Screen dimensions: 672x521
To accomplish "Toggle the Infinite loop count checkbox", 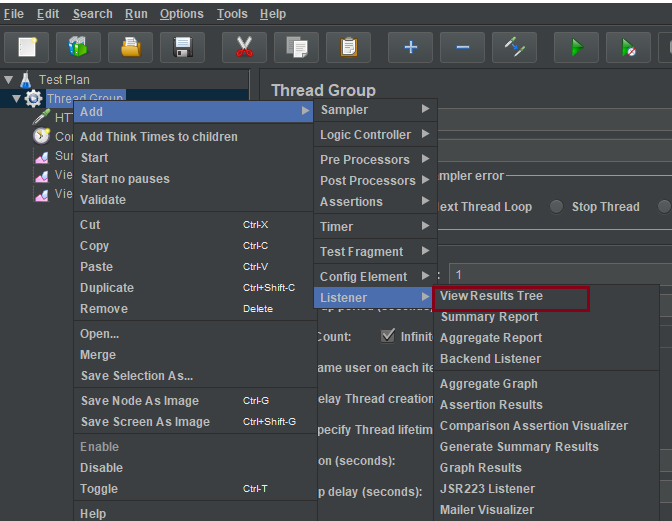I will [x=388, y=336].
